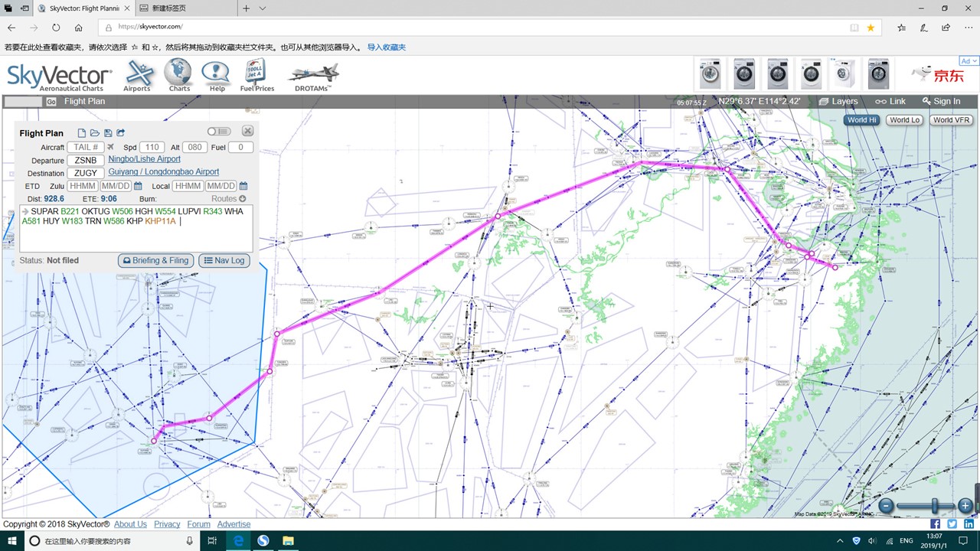This screenshot has height=551, width=980.
Task: Click the TAIL # aircraft field
Action: tap(86, 148)
